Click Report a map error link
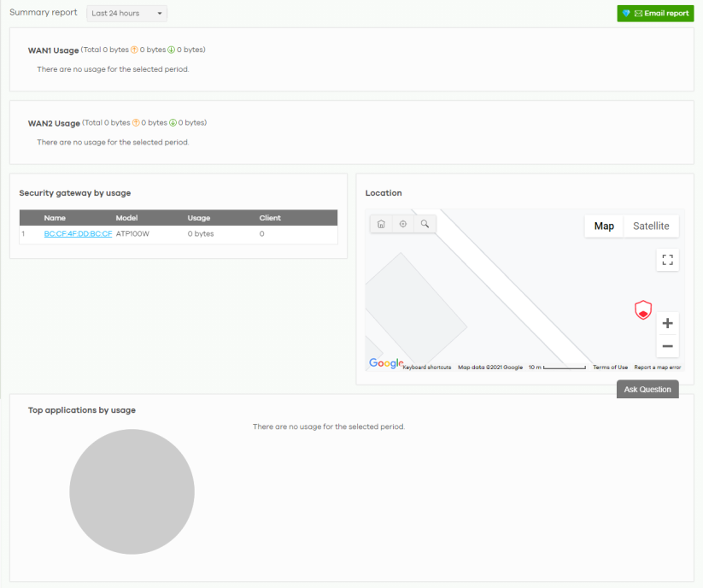This screenshot has height=588, width=703. [657, 367]
